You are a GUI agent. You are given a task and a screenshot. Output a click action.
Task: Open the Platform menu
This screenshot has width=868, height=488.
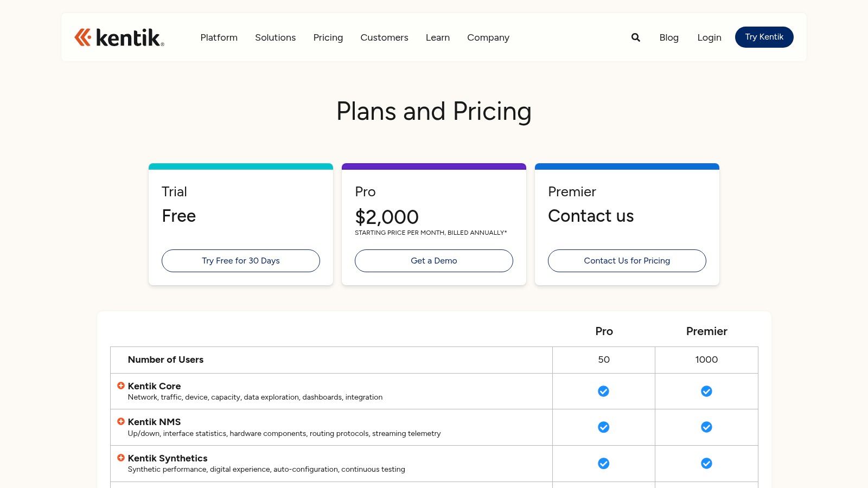pos(219,37)
